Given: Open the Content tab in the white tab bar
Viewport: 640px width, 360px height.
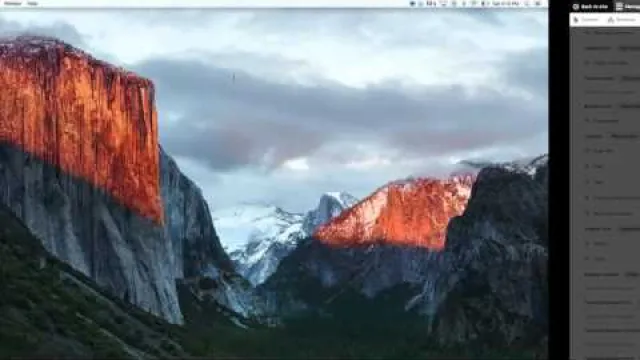Looking at the screenshot, I should coord(586,20).
